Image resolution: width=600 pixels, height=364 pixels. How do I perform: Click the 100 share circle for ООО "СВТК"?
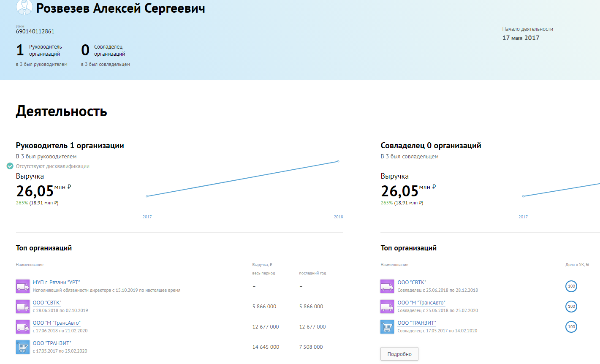571,286
